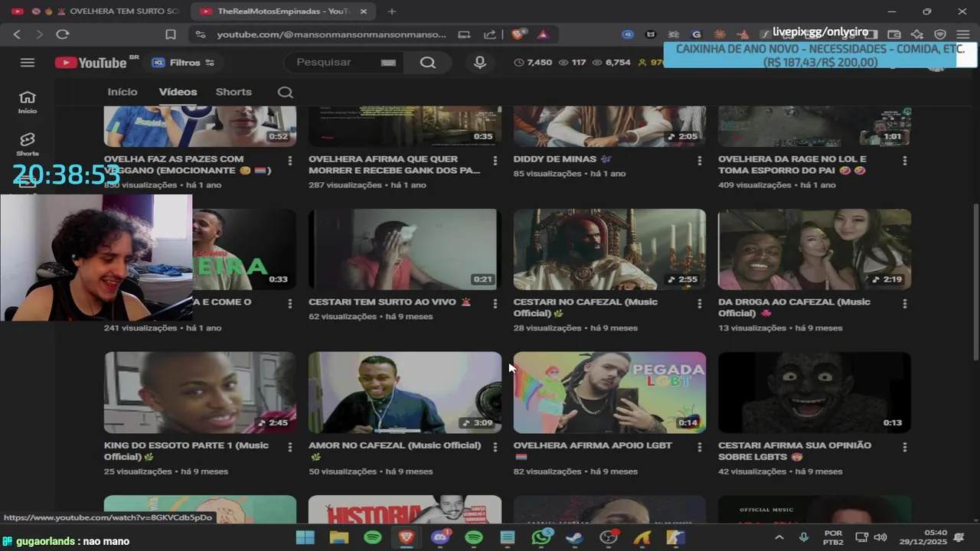Click the magnifier search button

click(427, 63)
